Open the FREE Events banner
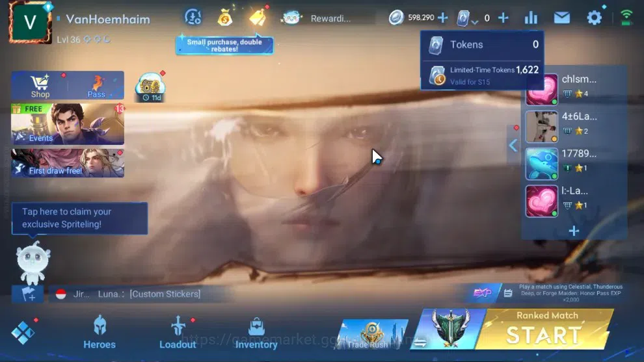Viewport: 644px width, 362px height. [x=68, y=124]
